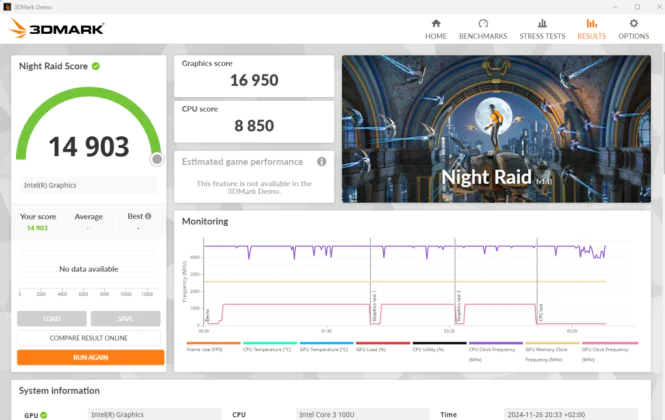665x420 pixels.
Task: Toggle the CPU Temperature legend item
Action: [270, 347]
